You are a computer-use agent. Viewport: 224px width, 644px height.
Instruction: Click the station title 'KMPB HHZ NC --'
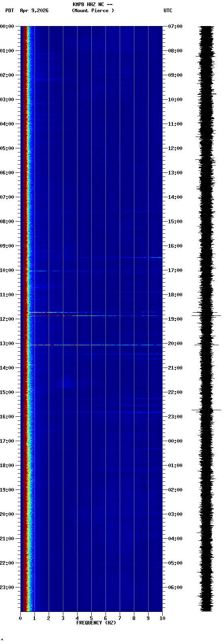click(x=93, y=4)
